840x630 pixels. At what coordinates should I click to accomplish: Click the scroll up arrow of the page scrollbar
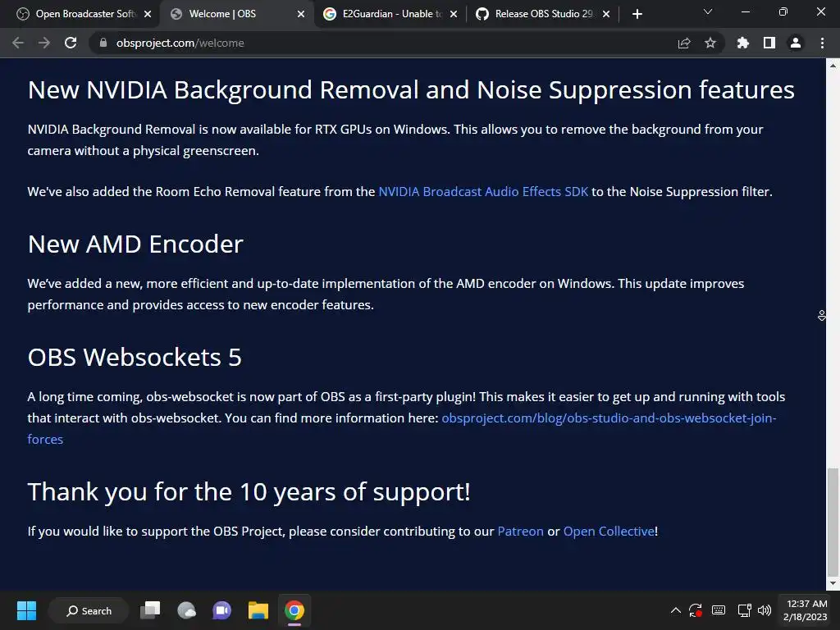pos(833,66)
